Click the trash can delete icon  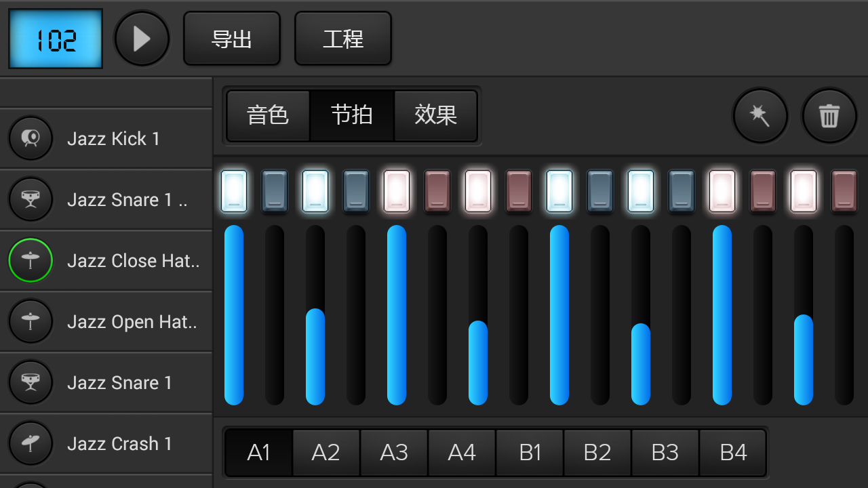click(829, 116)
